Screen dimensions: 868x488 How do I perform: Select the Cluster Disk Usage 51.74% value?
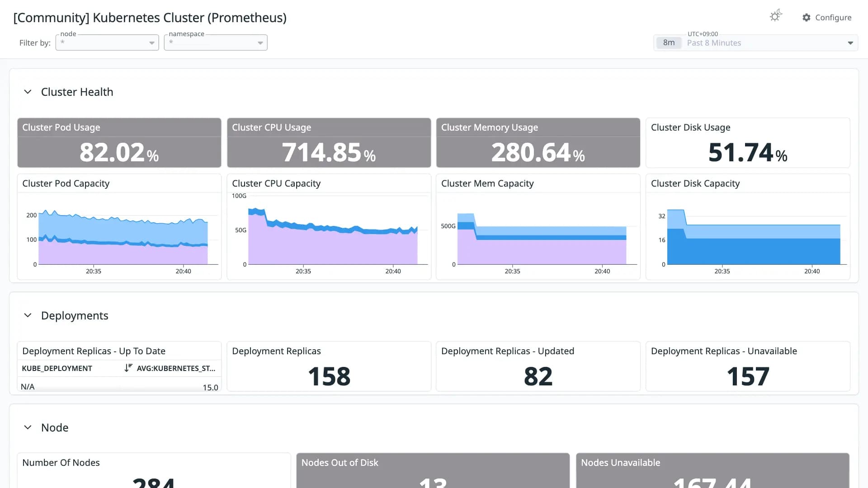tap(748, 152)
